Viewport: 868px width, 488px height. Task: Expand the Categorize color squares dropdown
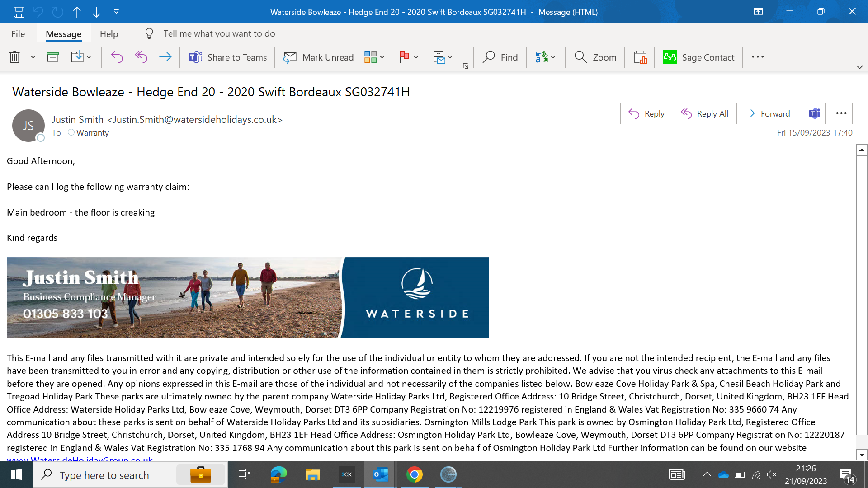point(382,57)
